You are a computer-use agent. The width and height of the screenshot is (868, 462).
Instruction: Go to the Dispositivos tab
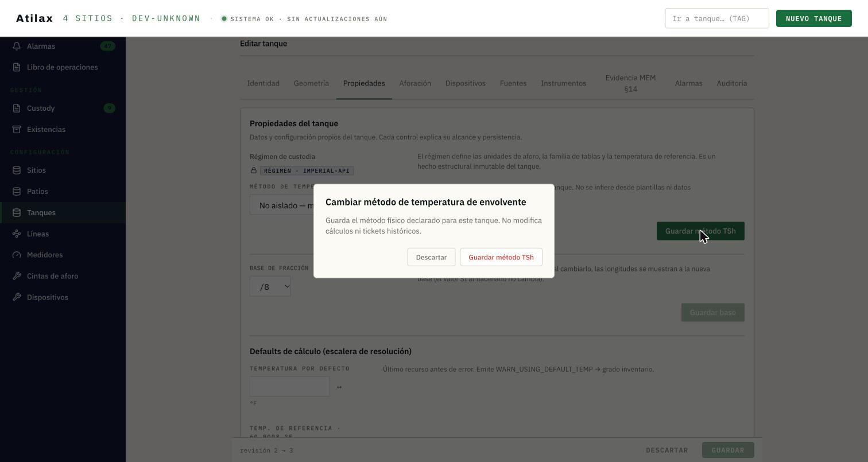pos(466,83)
